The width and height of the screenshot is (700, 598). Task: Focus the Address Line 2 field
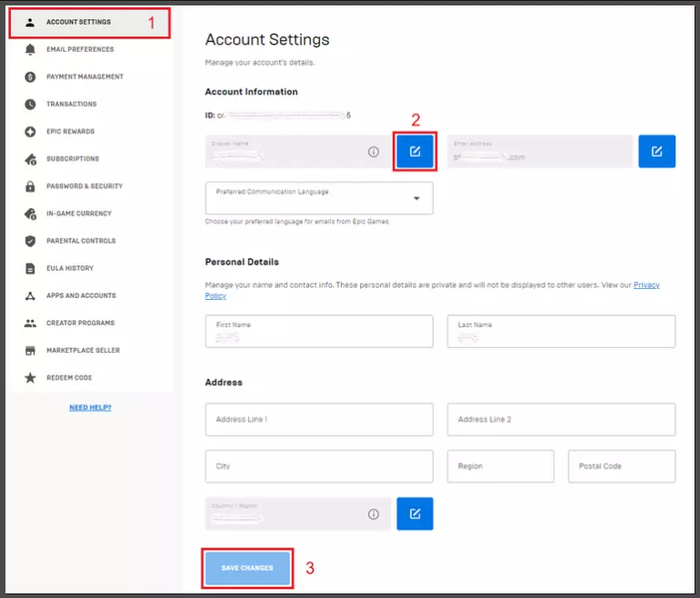(561, 419)
